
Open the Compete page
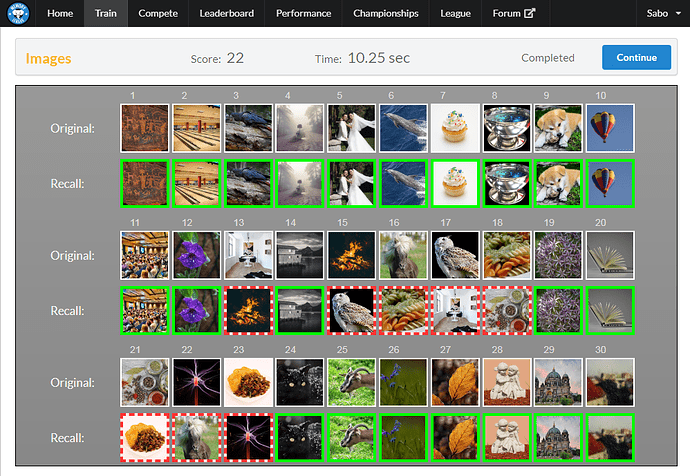[x=158, y=13]
